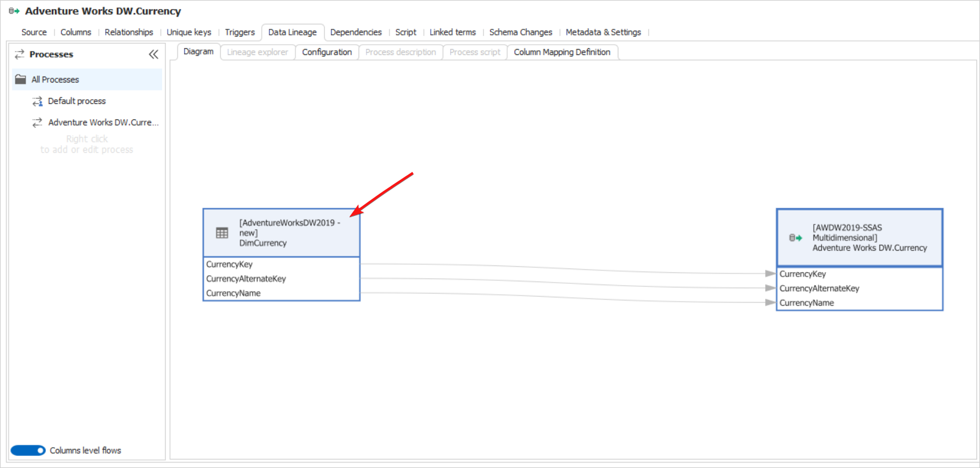Open the Process description sub-tab
This screenshot has width=980, height=468.
[401, 52]
